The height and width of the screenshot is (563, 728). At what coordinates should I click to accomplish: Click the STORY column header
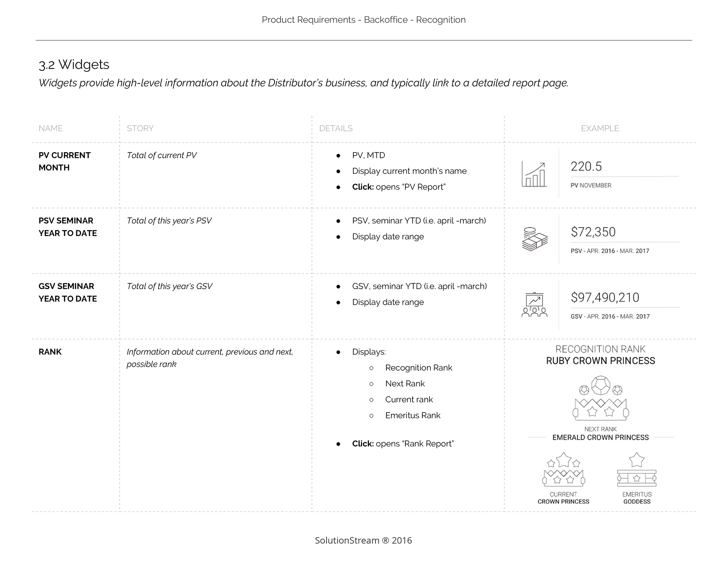pyautogui.click(x=140, y=128)
